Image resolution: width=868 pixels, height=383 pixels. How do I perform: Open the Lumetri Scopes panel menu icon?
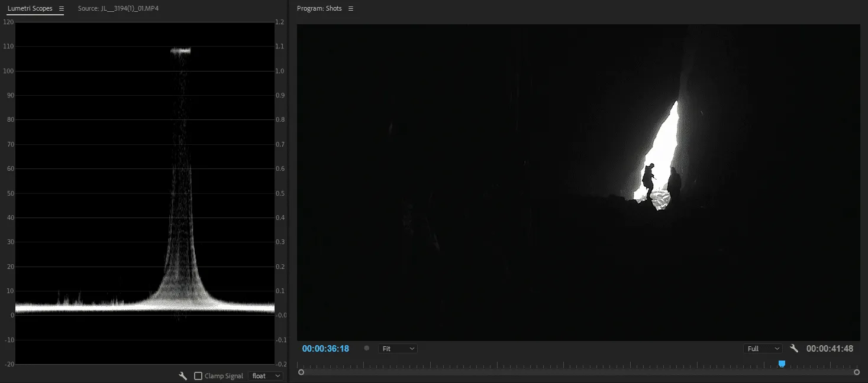click(62, 9)
